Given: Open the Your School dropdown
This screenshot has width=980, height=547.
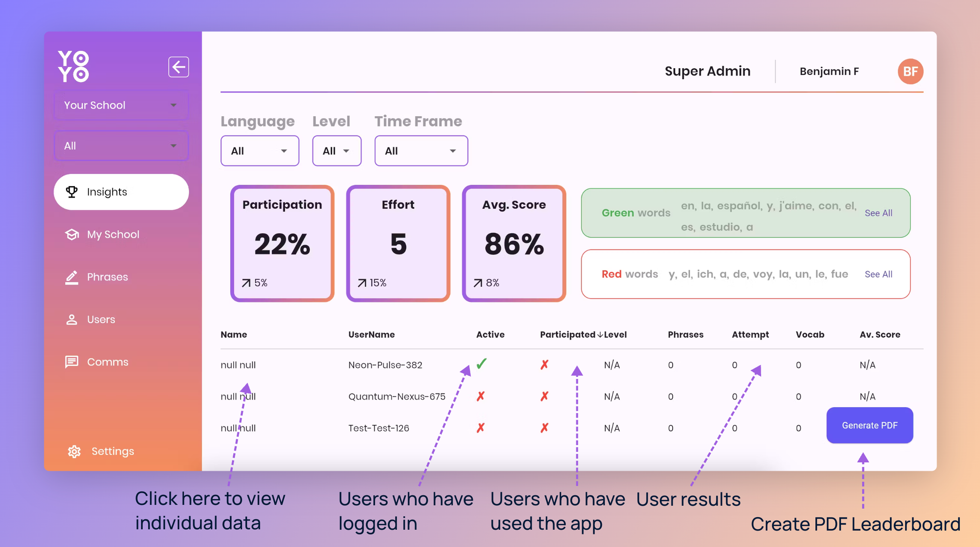Looking at the screenshot, I should [121, 105].
